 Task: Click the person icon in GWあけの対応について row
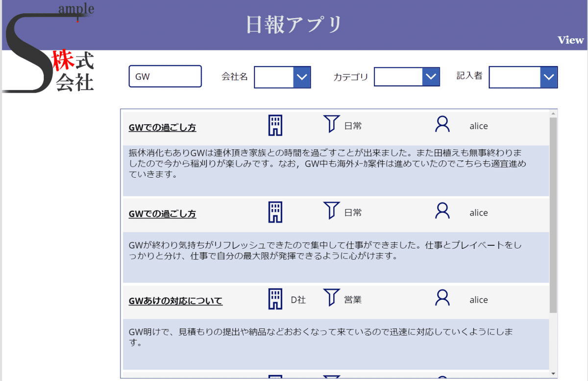coord(442,298)
